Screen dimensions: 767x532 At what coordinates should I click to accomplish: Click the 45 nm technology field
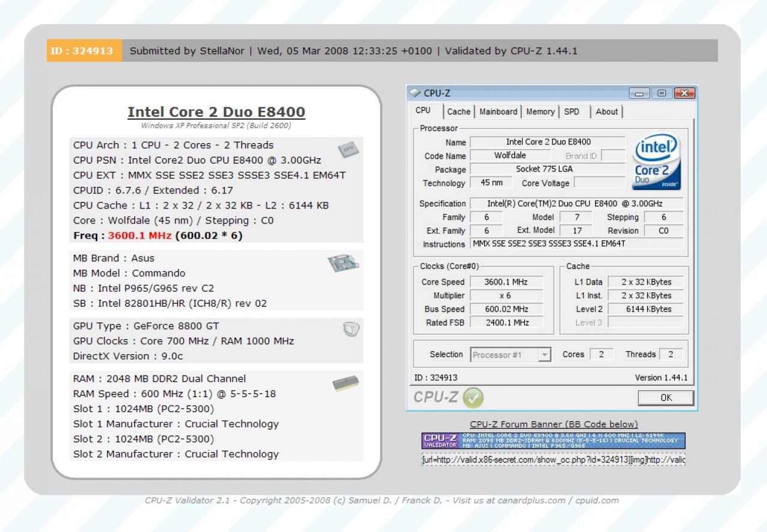[x=491, y=183]
